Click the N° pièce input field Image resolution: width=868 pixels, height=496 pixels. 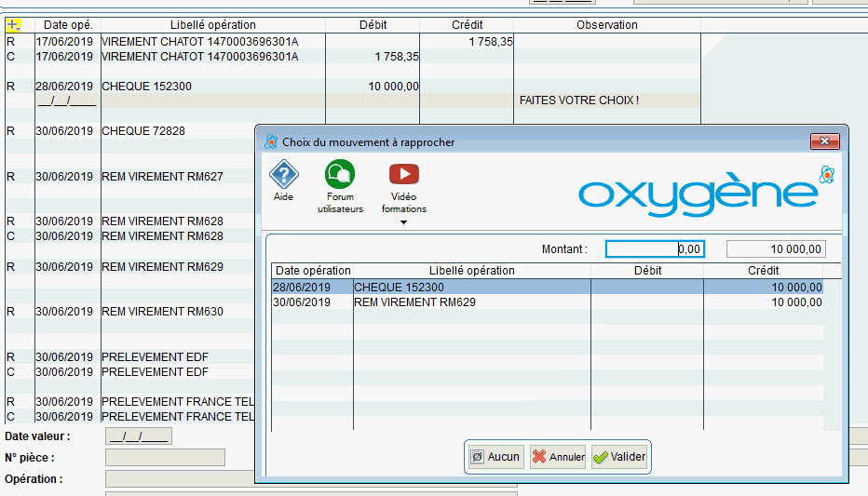click(x=165, y=458)
